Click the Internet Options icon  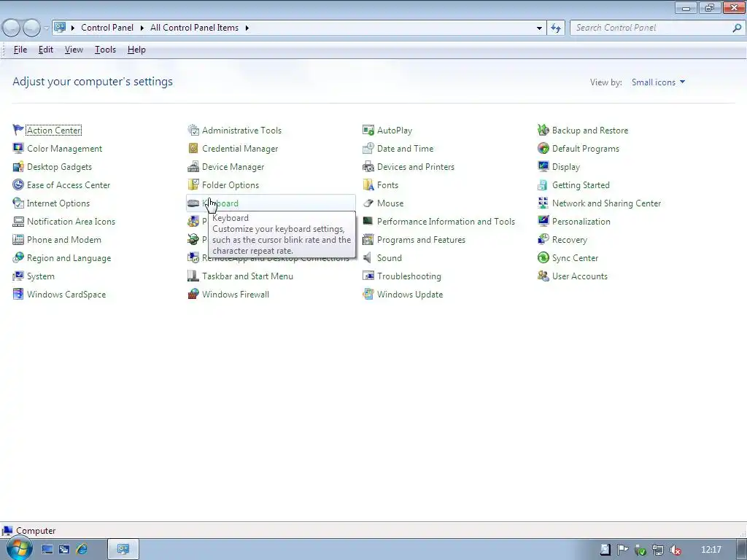click(x=18, y=203)
